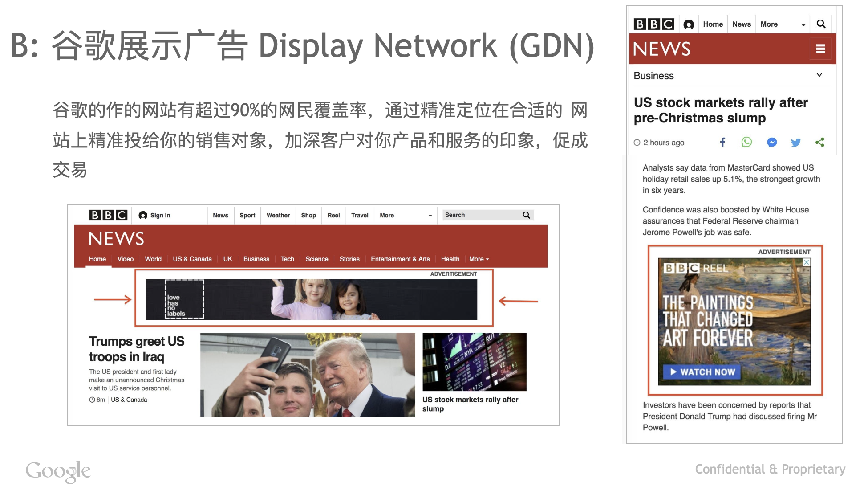Viewport: 868px width, 490px height.
Task: Select UK section
Action: (227, 259)
